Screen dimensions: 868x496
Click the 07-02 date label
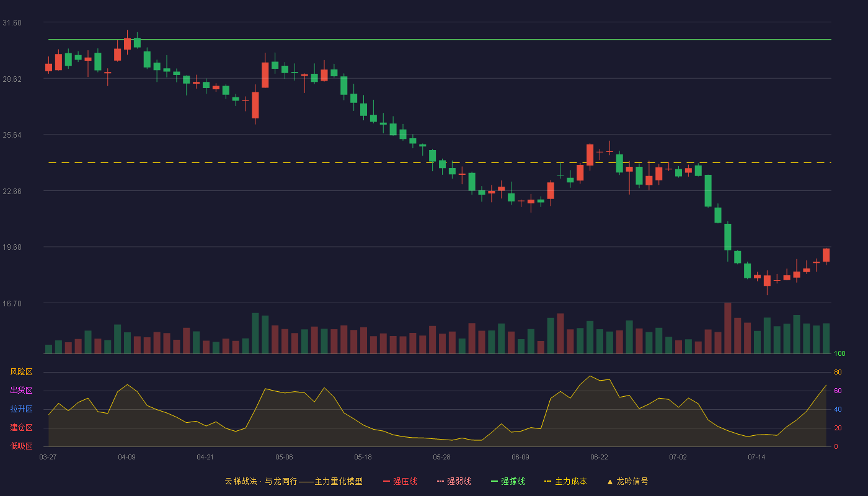click(678, 457)
